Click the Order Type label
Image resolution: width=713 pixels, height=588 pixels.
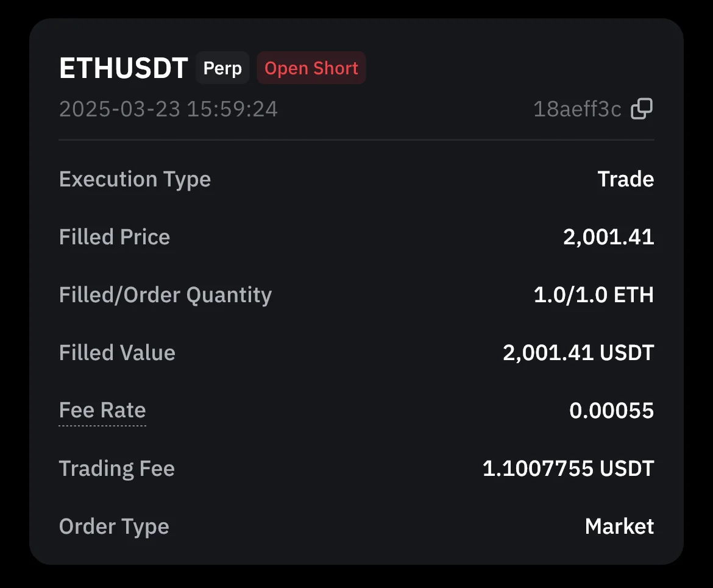coord(114,526)
